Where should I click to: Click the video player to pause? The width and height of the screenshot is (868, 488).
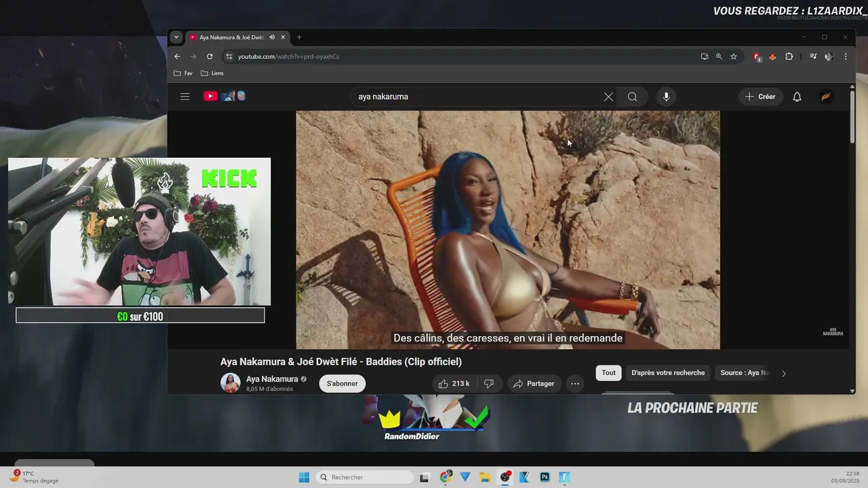point(508,230)
